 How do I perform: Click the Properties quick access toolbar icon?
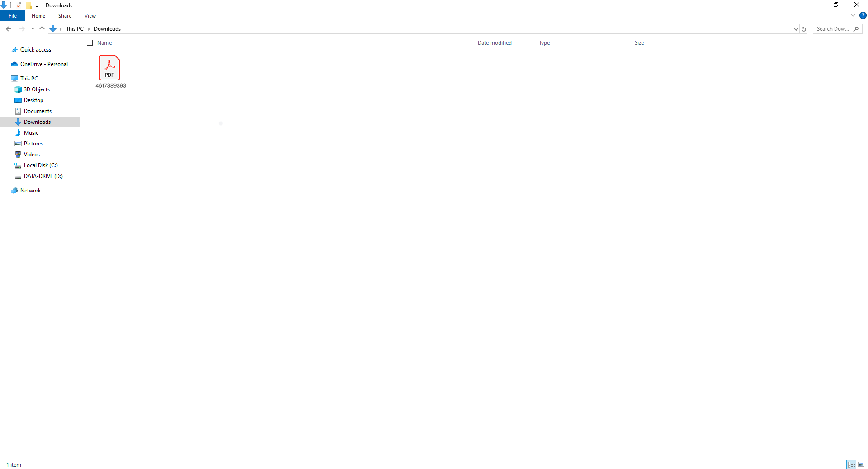19,5
